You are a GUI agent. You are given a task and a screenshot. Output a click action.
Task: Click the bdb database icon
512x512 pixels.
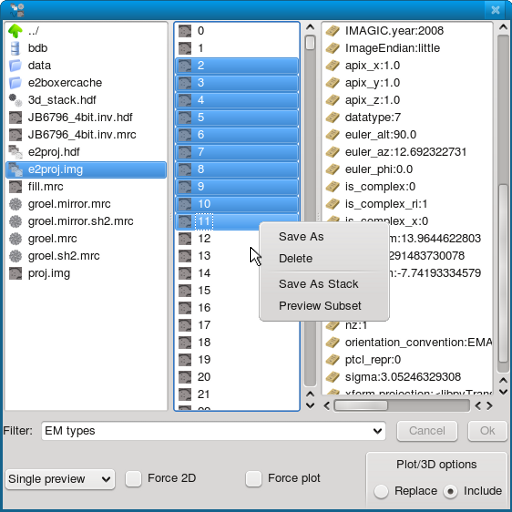15,48
